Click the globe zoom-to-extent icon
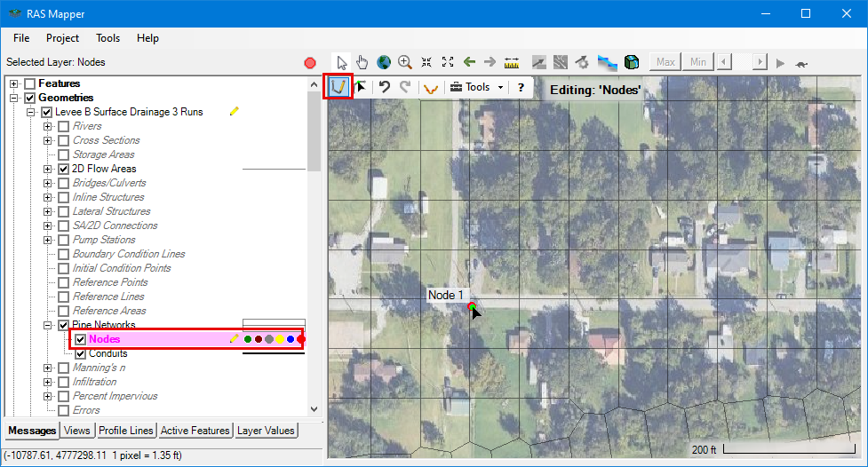 (x=384, y=62)
